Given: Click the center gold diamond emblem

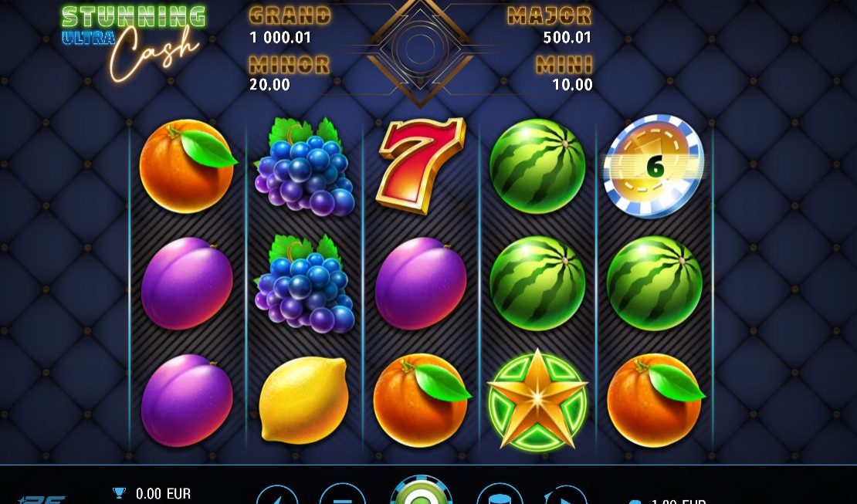Looking at the screenshot, I should coord(420,50).
